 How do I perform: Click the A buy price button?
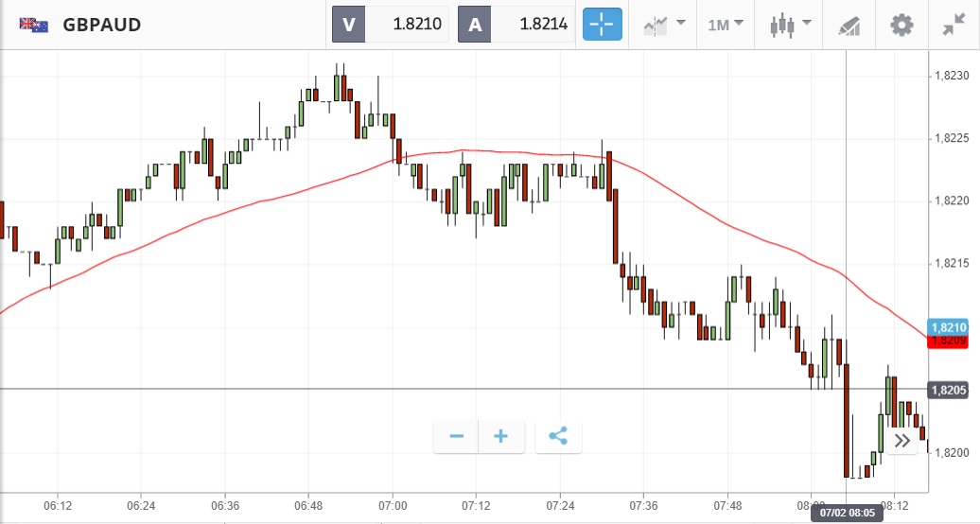[516, 25]
